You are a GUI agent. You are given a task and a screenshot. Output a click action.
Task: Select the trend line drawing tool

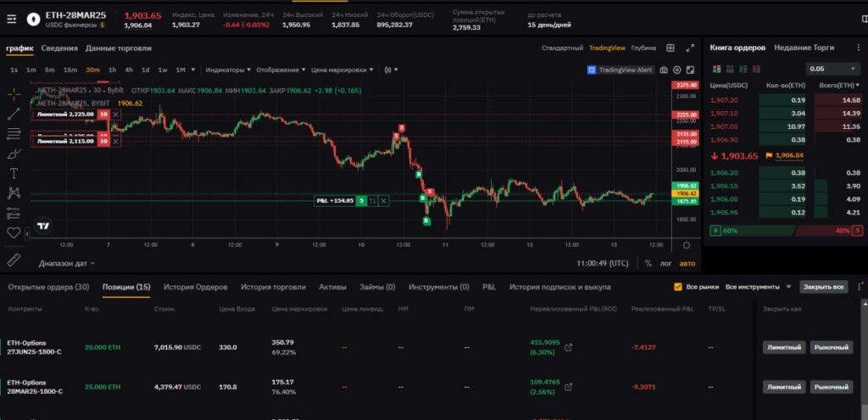pyautogui.click(x=14, y=114)
